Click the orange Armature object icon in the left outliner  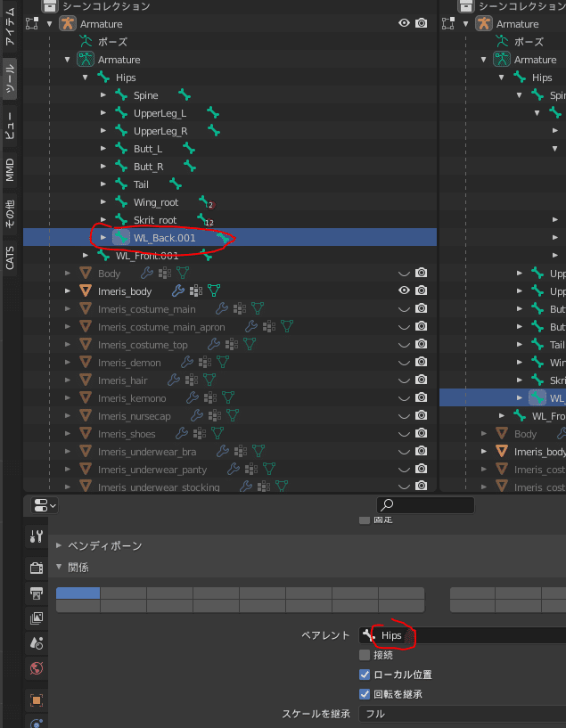[x=68, y=24]
